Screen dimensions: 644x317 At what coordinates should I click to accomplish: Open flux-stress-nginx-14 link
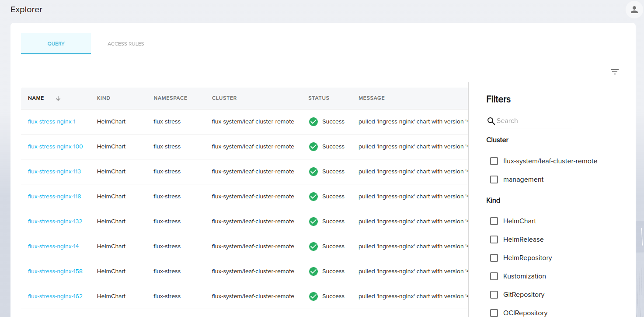pyautogui.click(x=53, y=247)
